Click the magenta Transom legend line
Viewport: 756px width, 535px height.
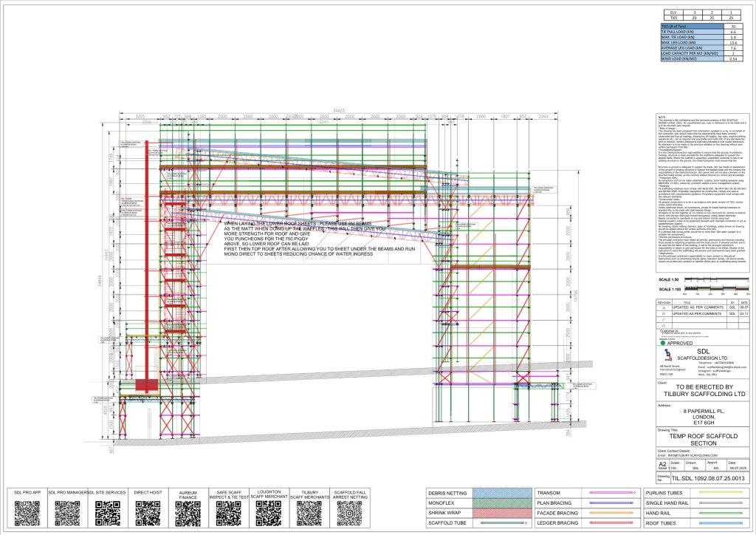pyautogui.click(x=612, y=493)
